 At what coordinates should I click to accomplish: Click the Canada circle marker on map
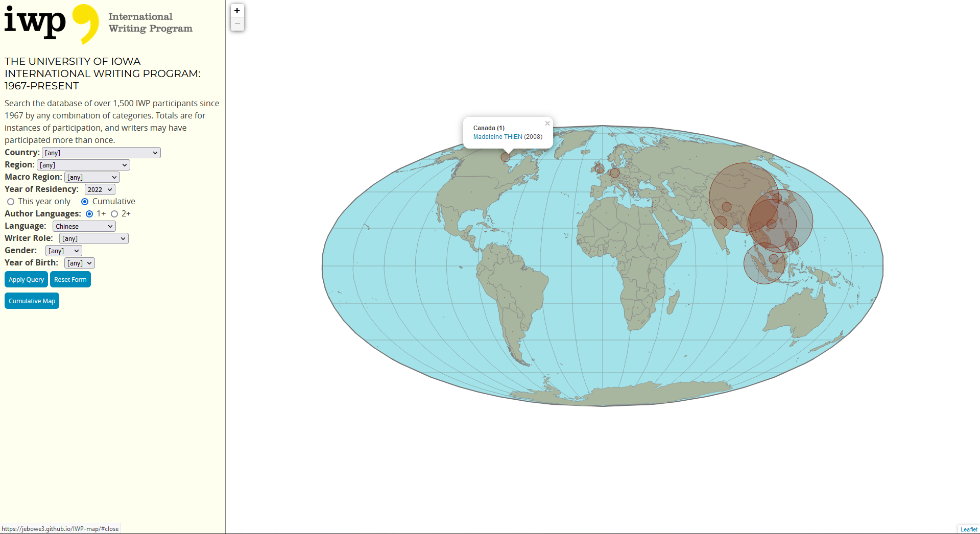point(506,157)
